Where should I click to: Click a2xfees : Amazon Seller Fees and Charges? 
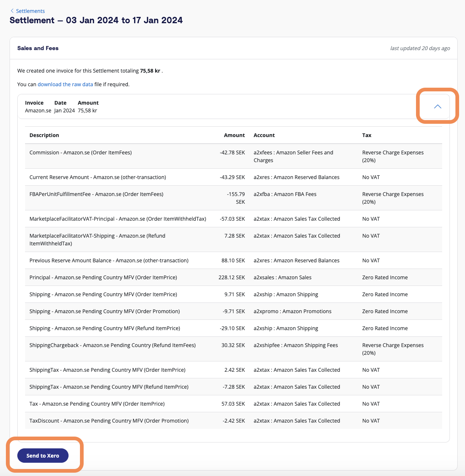coord(293,156)
